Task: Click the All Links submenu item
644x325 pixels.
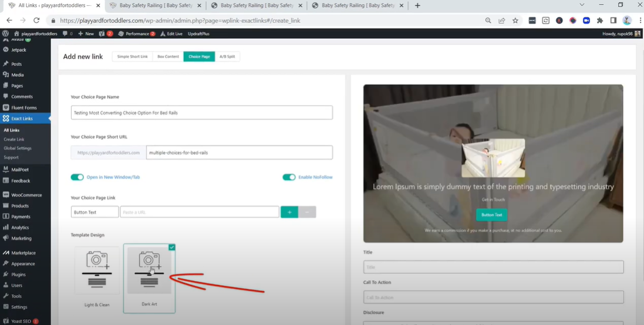Action: click(12, 130)
